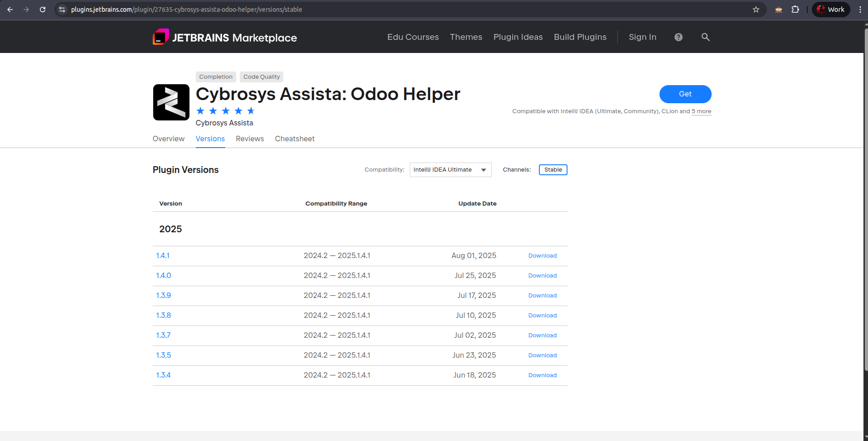Screen dimensions: 868x441
Task: Open the IntelliJ IDEA Ultimate compatibility dropdown
Action: point(451,170)
